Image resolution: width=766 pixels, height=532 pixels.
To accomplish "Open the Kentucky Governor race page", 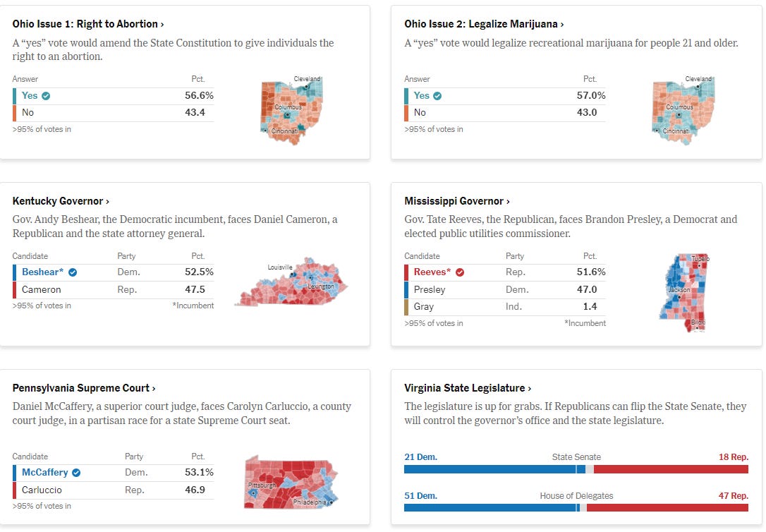I will [x=61, y=201].
